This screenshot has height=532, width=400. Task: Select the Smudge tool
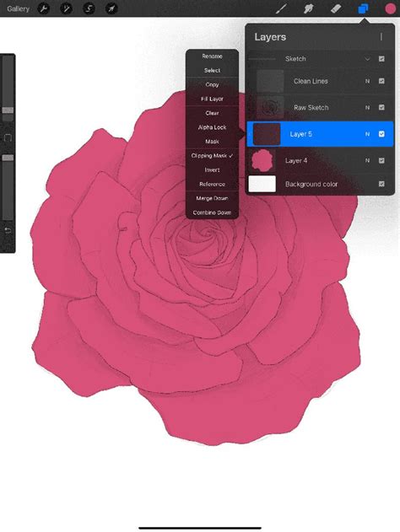click(308, 8)
